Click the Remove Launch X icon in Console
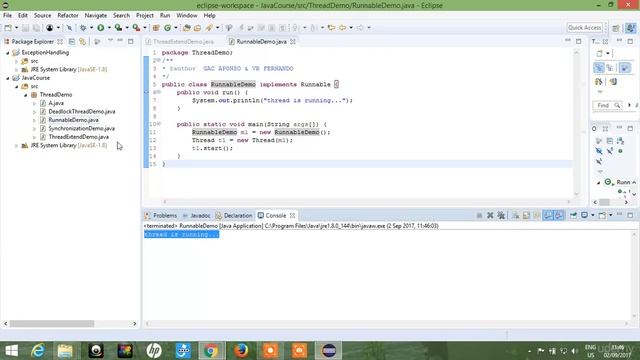640x360 pixels. [x=490, y=215]
